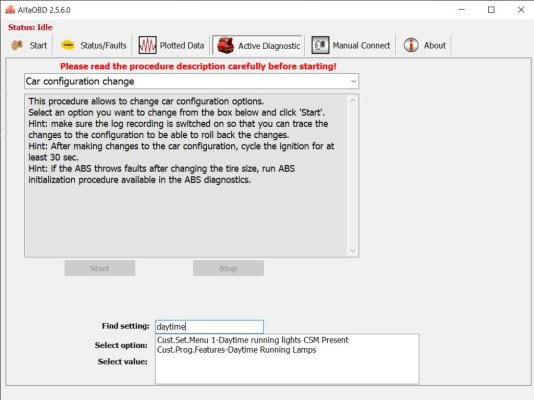Screen dimensions: 534x400
Task: Click the yellow Status/Faults engine icon
Action: click(x=68, y=45)
